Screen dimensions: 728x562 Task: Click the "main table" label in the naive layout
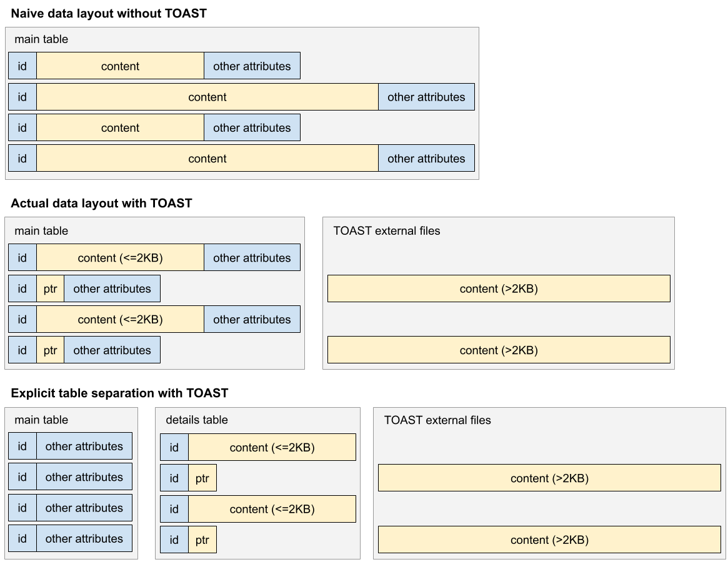coord(41,39)
